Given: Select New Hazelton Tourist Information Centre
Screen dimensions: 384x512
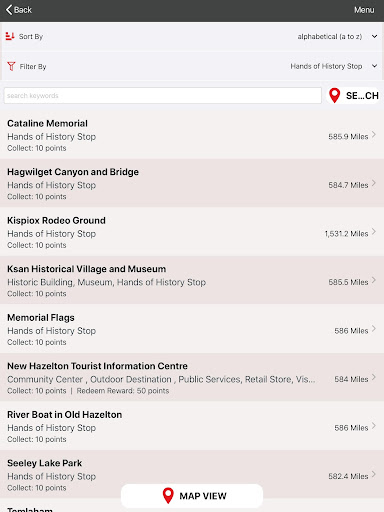Looking at the screenshot, I should 192,377.
